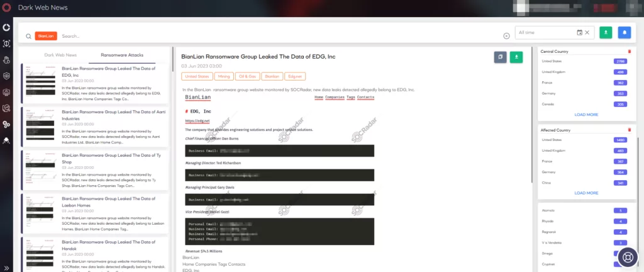Delete the Central Country filter trash icon
644x272 pixels.
(x=629, y=52)
